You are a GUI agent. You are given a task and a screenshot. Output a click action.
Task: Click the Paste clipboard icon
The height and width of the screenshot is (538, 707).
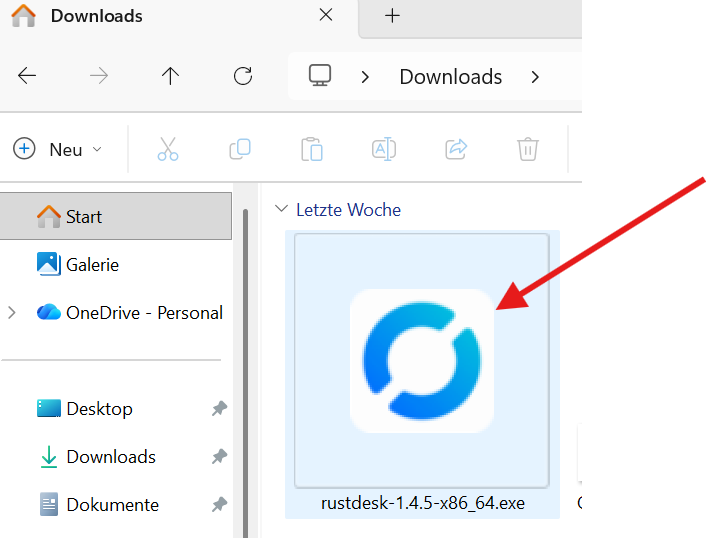[312, 150]
